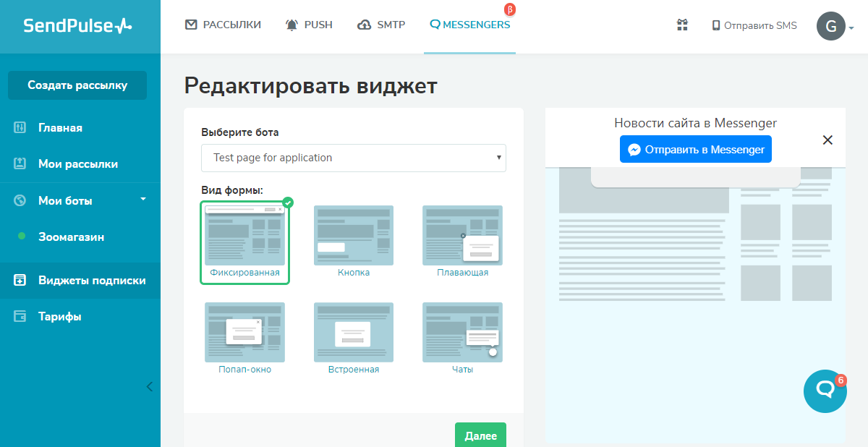Click the Новости сайта в Messenger text
Viewport: 868px width, 447px height.
[x=696, y=123]
